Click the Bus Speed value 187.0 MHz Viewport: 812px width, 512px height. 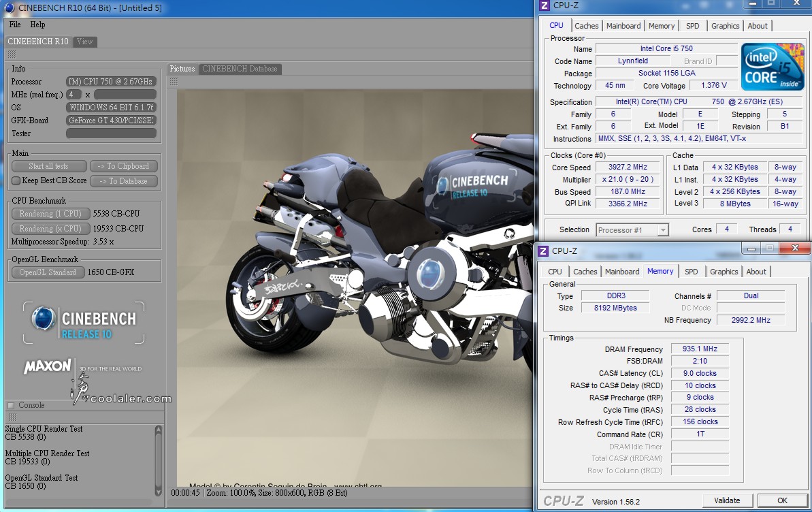(x=628, y=192)
